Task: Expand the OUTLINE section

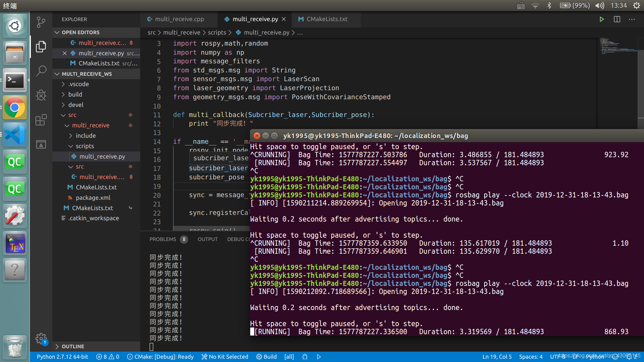Action: coord(73,346)
